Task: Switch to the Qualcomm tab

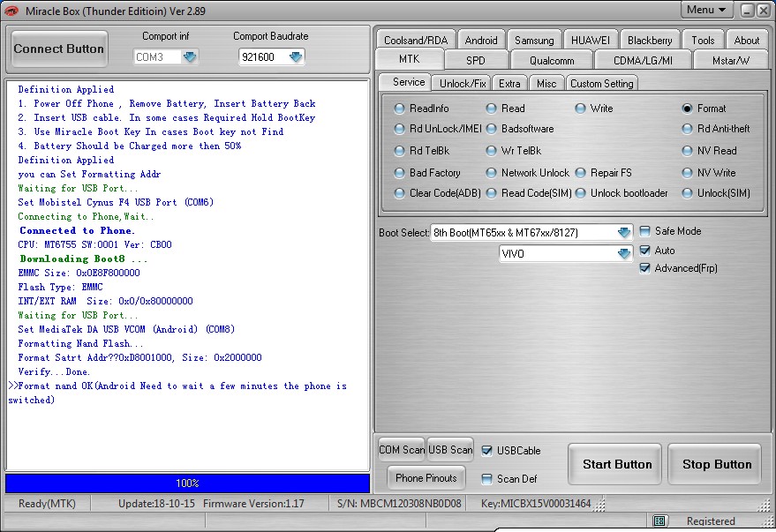Action: pos(552,60)
